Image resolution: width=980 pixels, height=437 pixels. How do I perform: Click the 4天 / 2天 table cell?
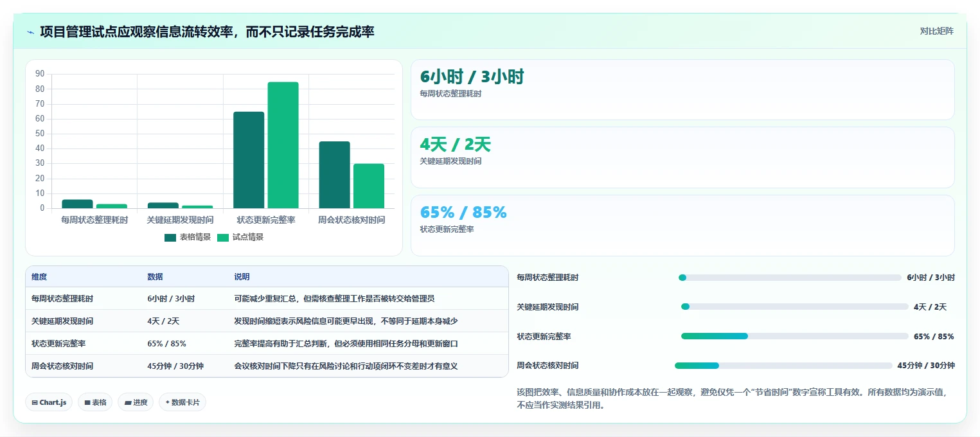[x=163, y=321]
